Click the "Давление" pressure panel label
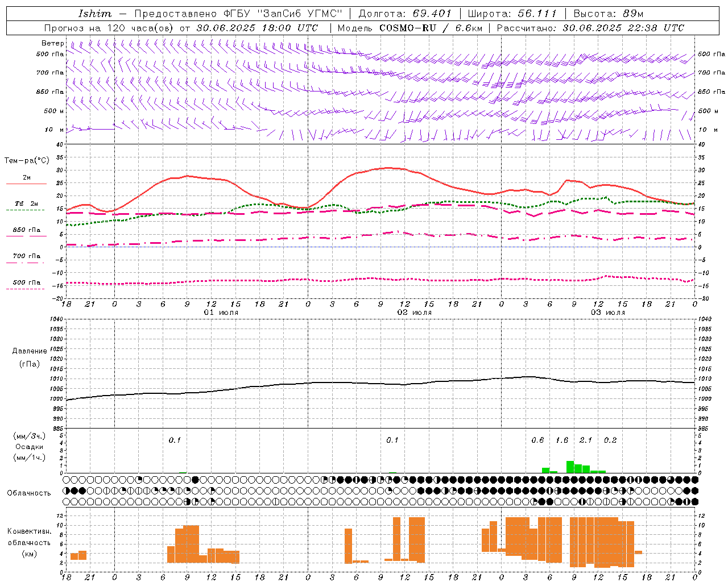Screen dimensions: 728x582 pyautogui.click(x=30, y=351)
